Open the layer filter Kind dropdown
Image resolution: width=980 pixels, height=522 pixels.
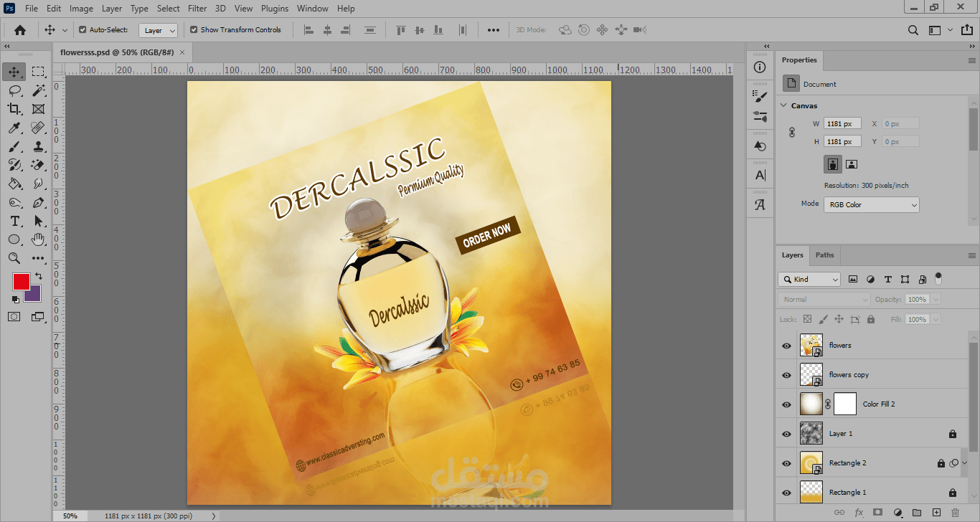tap(809, 279)
